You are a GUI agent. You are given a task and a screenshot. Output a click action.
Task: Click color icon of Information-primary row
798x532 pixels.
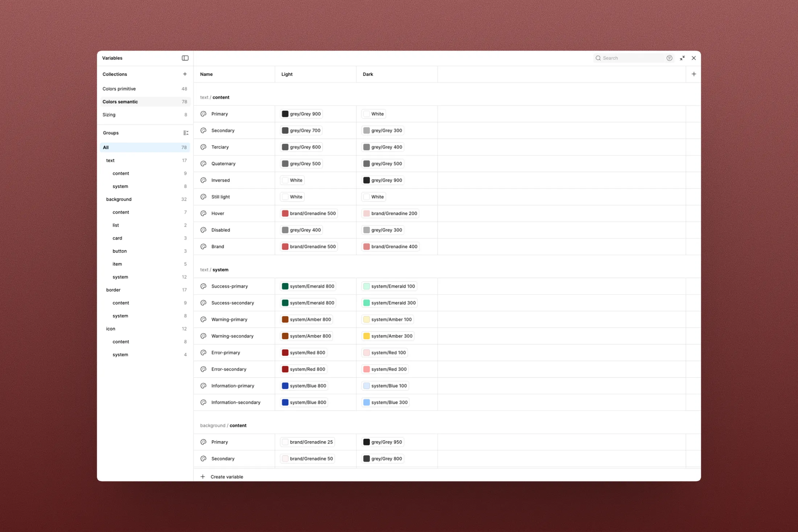tap(203, 386)
